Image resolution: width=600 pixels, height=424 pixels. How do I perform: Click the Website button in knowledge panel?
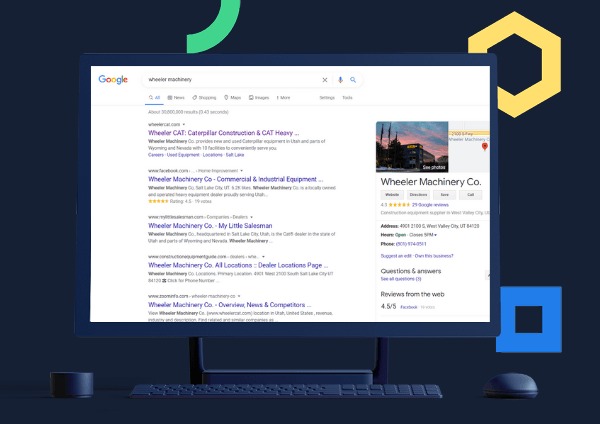393,197
